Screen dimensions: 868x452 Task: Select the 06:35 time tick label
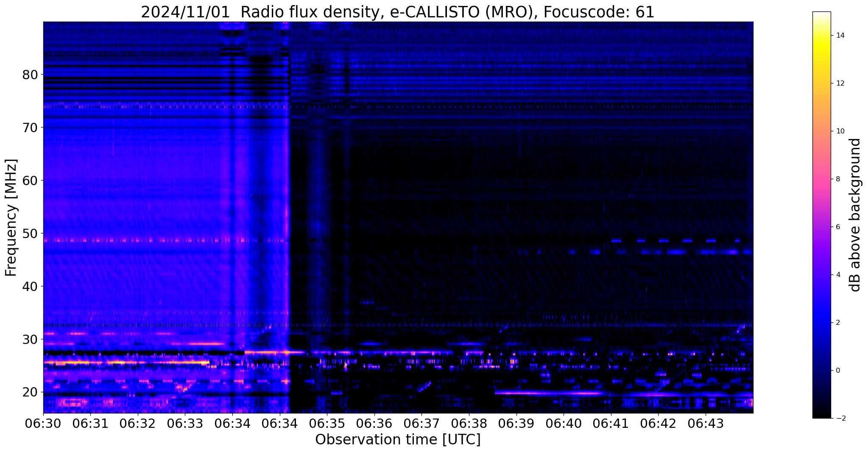(x=327, y=423)
